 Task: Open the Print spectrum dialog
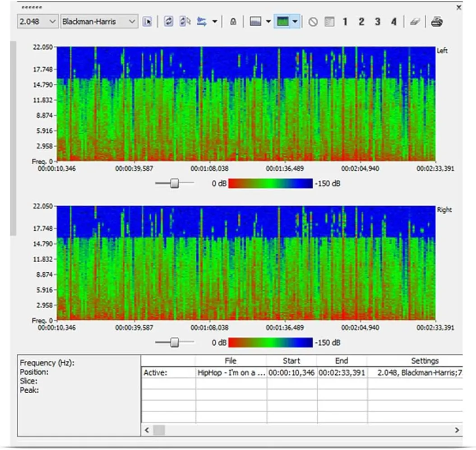coord(436,21)
